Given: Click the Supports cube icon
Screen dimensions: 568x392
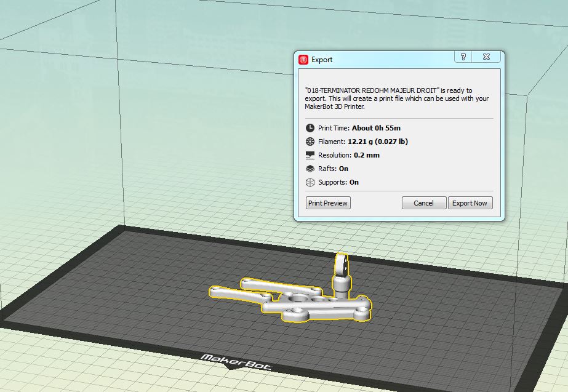Looking at the screenshot, I should pos(310,182).
